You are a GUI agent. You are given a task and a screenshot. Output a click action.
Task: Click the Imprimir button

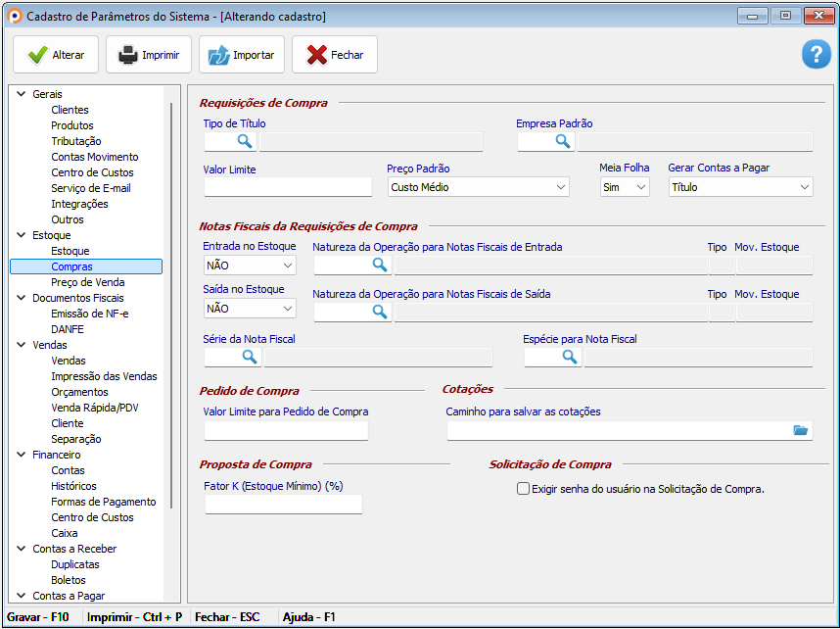[x=149, y=55]
